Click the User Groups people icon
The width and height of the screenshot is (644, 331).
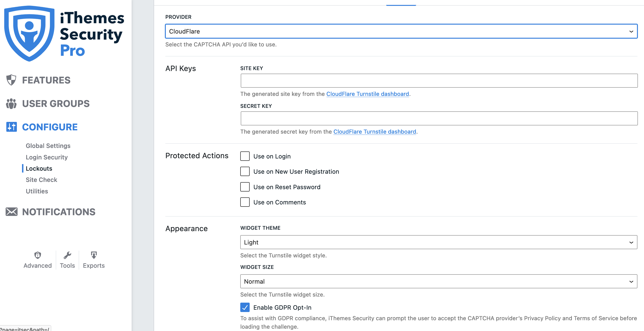pyautogui.click(x=11, y=104)
